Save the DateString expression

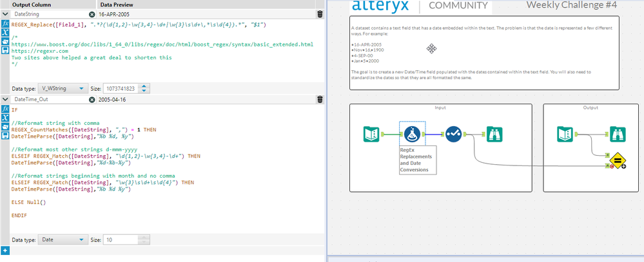[x=5, y=50]
